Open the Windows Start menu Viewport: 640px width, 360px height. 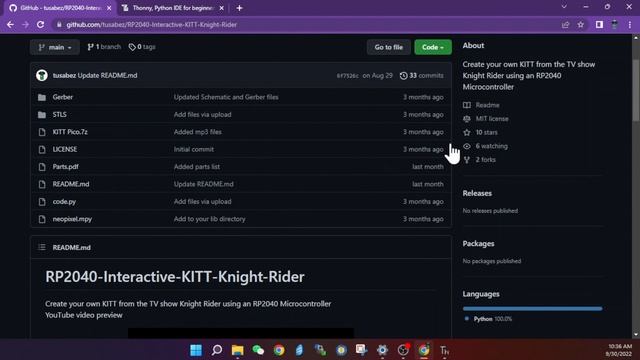click(x=196, y=350)
